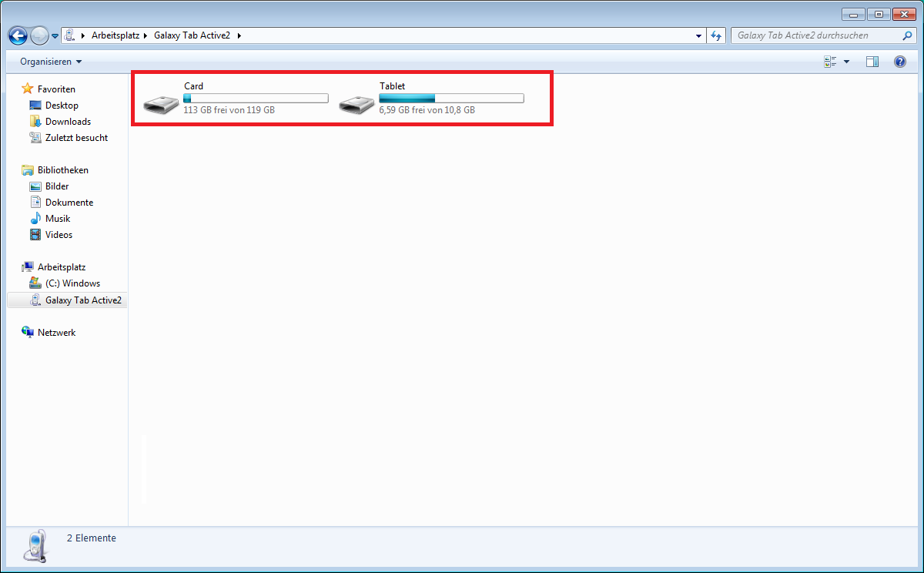The image size is (924, 573).
Task: Open Netzwerk in the navigation pane
Action: (56, 333)
